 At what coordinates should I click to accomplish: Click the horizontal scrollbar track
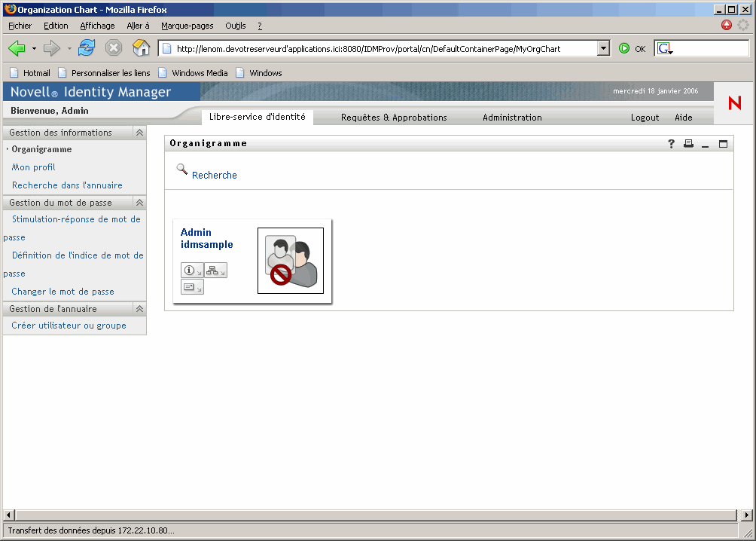click(x=376, y=515)
